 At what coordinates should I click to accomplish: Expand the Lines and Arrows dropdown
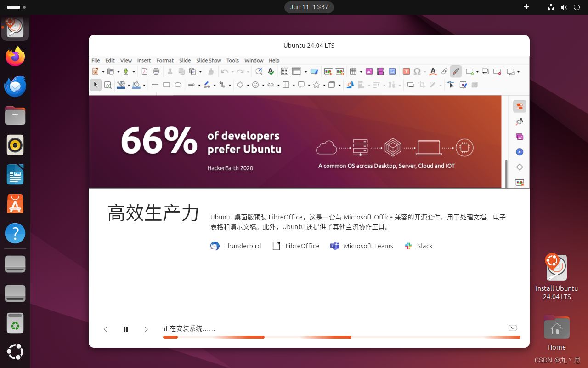199,85
